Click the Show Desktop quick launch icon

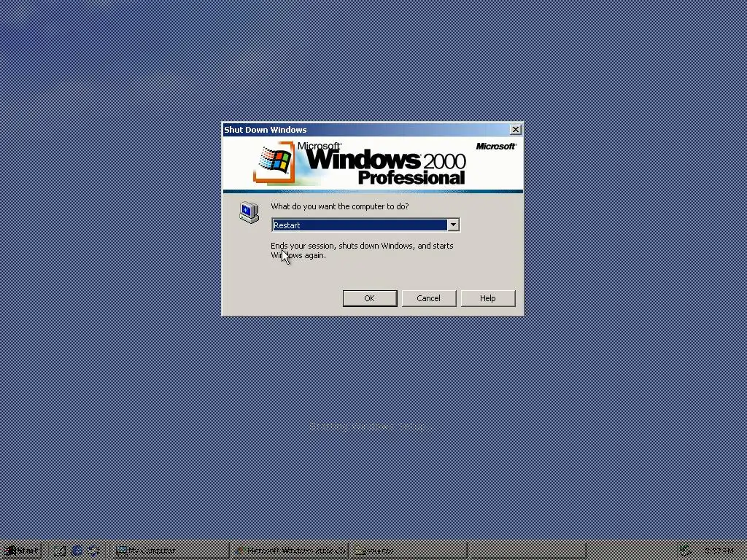click(60, 551)
